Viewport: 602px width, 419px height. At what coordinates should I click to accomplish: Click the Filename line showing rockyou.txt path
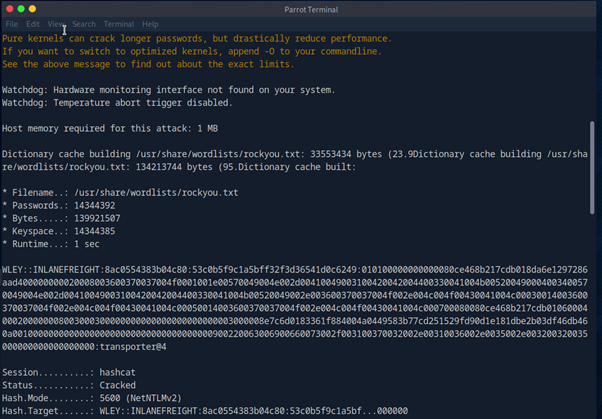(x=120, y=192)
